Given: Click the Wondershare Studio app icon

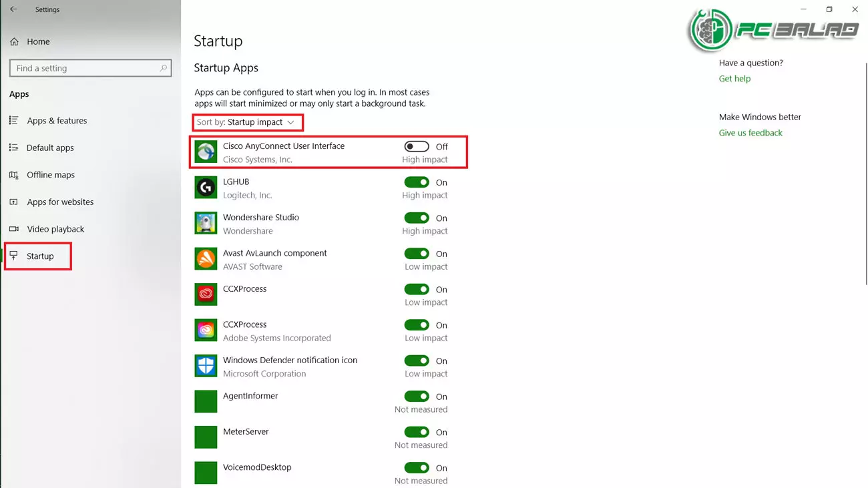Looking at the screenshot, I should coord(206,224).
